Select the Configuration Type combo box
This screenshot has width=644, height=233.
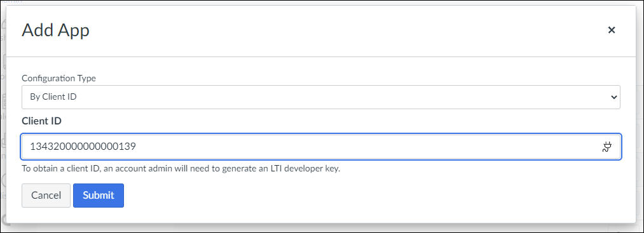pyautogui.click(x=321, y=97)
